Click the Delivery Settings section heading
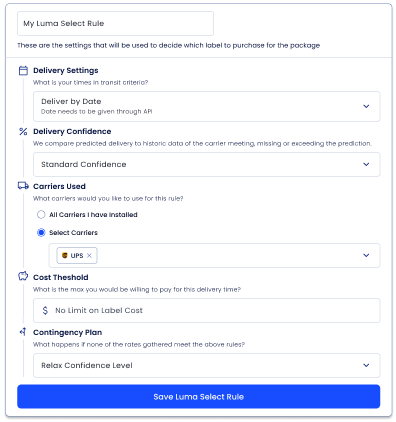396x422 pixels. [x=66, y=70]
